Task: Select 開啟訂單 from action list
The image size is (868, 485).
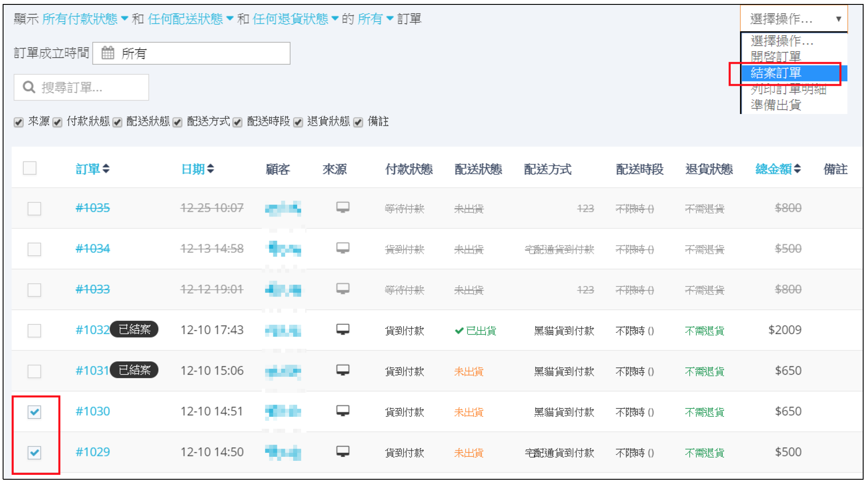Action: [794, 56]
